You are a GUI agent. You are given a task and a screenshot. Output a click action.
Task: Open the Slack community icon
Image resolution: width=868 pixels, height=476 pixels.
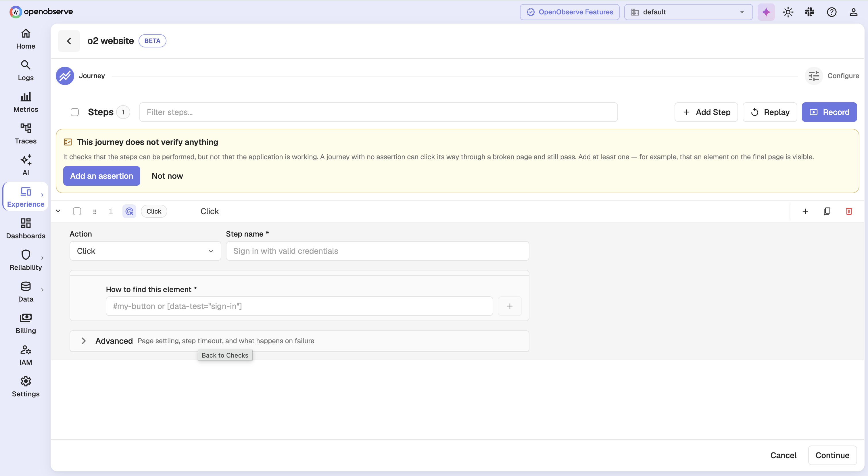(810, 12)
